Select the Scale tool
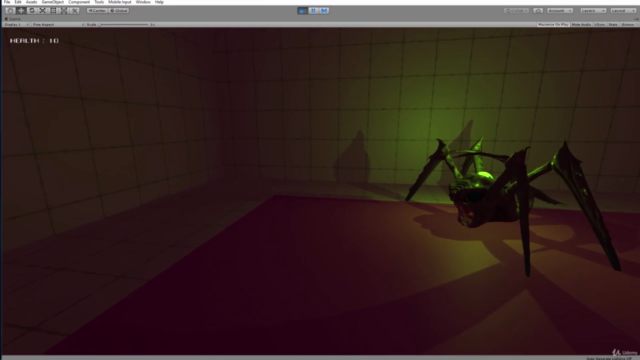 coord(42,11)
